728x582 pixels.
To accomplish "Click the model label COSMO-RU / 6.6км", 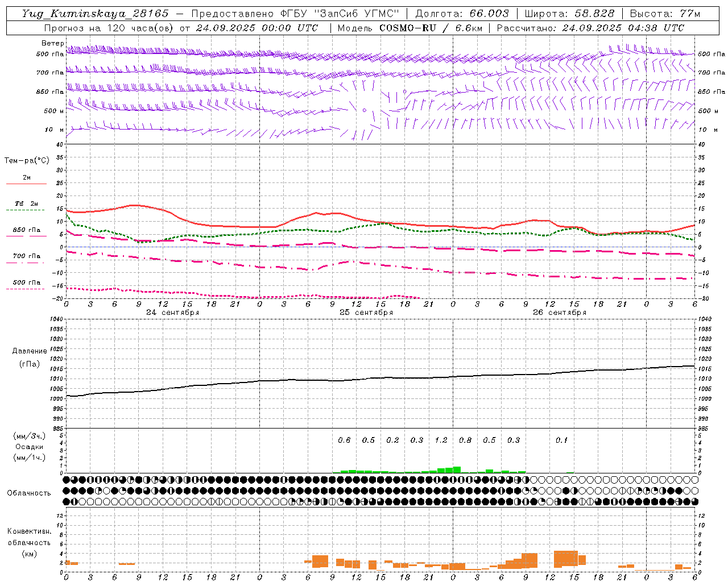I will click(431, 28).
